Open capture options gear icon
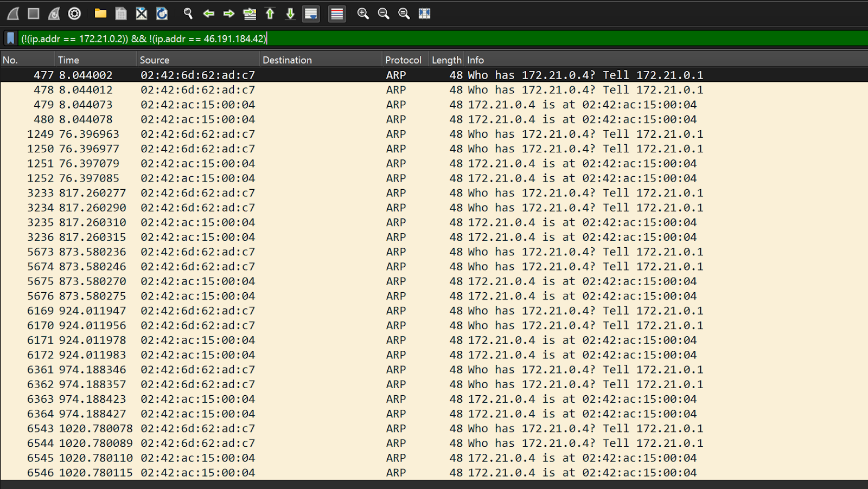868x489 pixels. [x=74, y=14]
